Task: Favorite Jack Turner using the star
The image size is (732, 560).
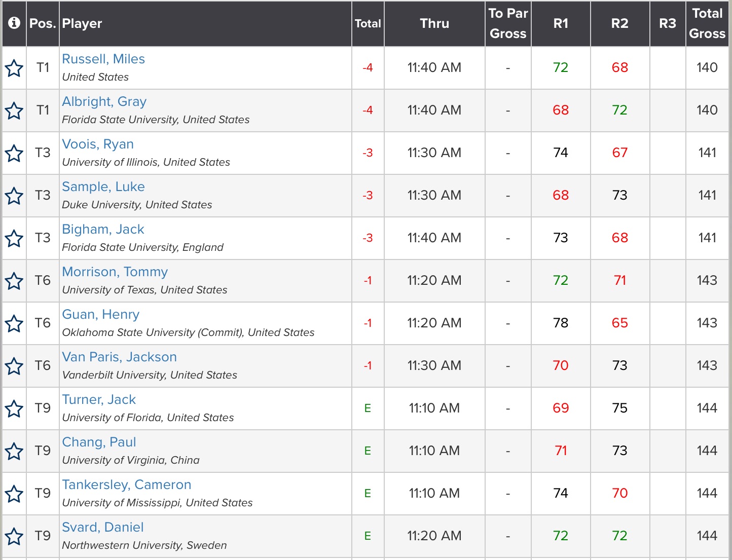Action: pyautogui.click(x=14, y=409)
